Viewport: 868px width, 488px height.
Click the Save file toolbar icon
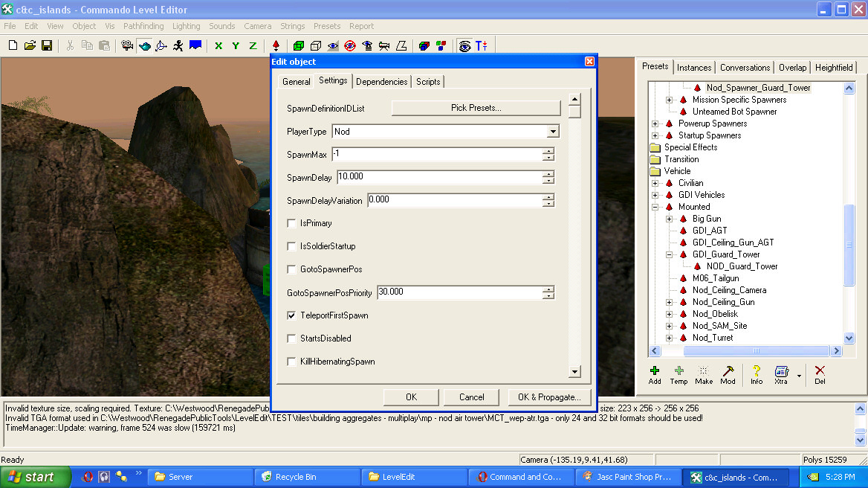pyautogui.click(x=47, y=45)
